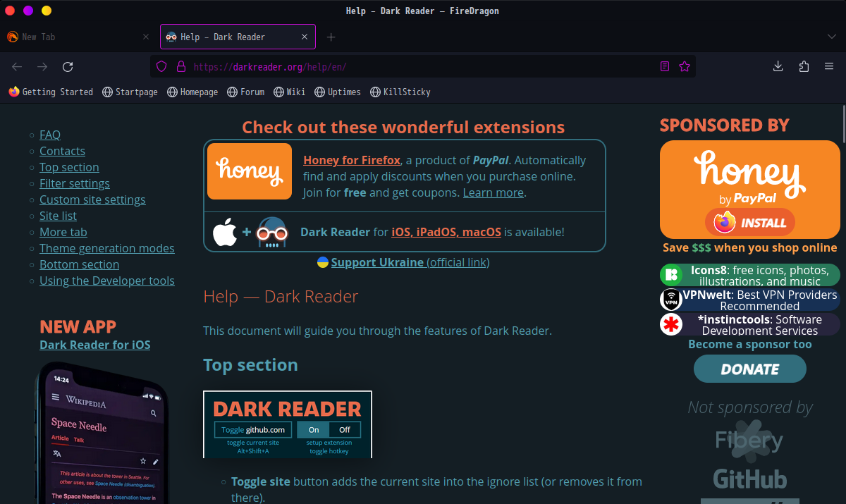Screen dimensions: 846x504
Task: Open the Startpage bookmark
Action: coord(130,92)
